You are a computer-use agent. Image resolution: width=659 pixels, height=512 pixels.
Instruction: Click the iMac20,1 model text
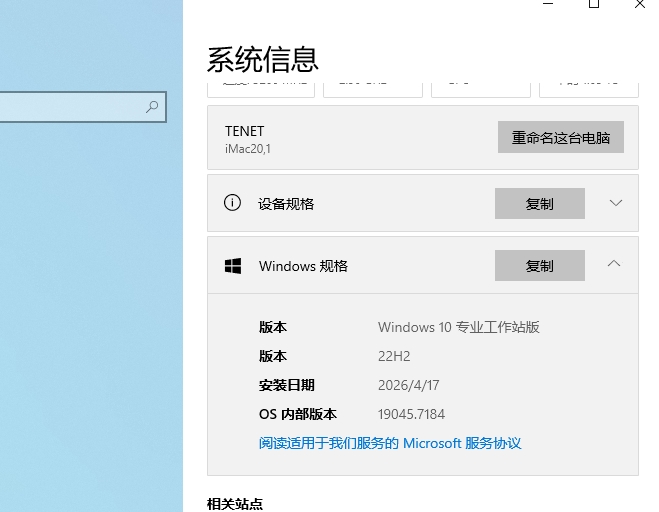point(247,149)
